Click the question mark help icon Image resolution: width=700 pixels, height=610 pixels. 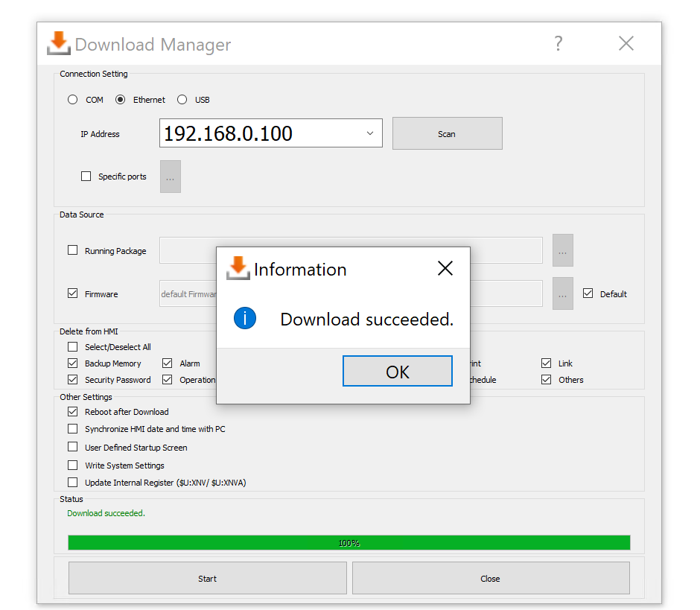pyautogui.click(x=559, y=43)
